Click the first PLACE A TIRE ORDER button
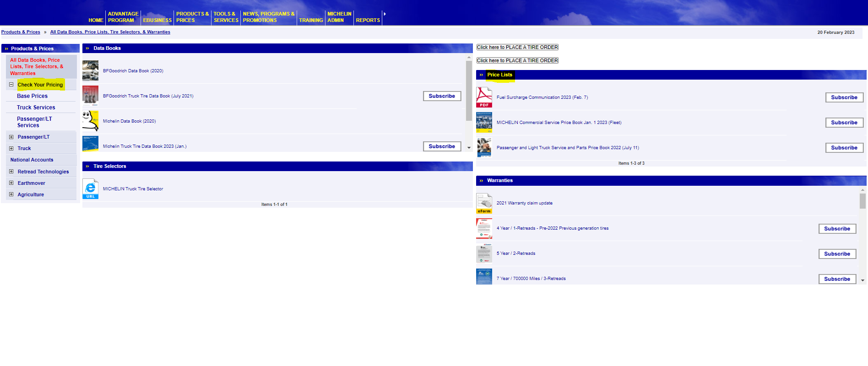Image resolution: width=868 pixels, height=366 pixels. 517,47
